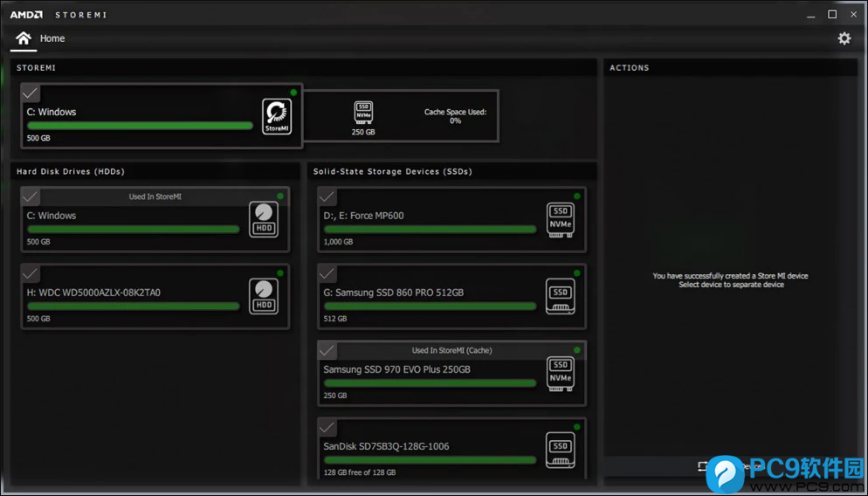
Task: Toggle checkbox for G: Samsung SSD 860 PRO
Action: 327,273
